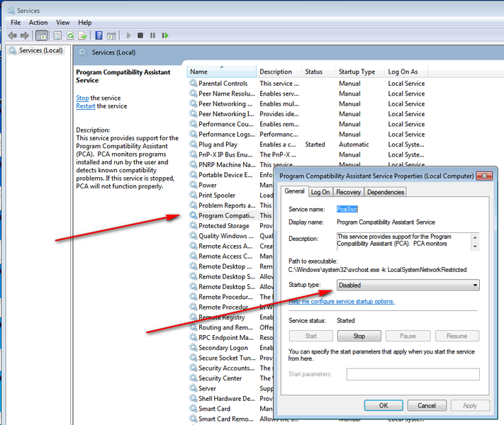Click gear icon next to Parental Controls
The image size is (504, 425).
tap(194, 83)
